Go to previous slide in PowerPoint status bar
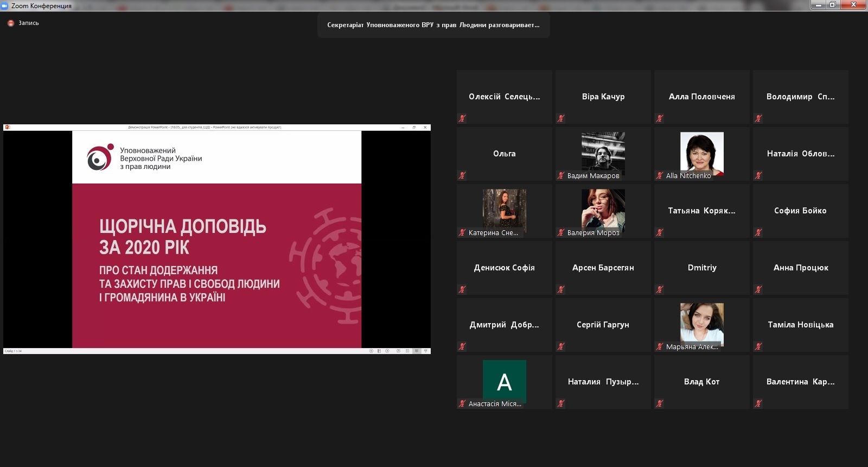Screen dimensions: 868x467 point(371,351)
